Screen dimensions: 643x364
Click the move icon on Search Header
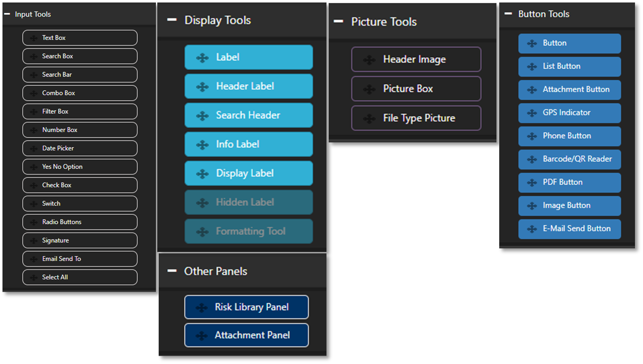coord(202,116)
